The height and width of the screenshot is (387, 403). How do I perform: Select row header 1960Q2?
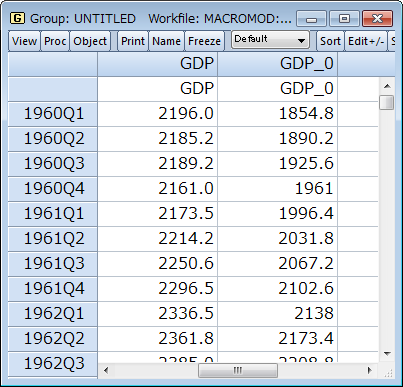point(53,139)
